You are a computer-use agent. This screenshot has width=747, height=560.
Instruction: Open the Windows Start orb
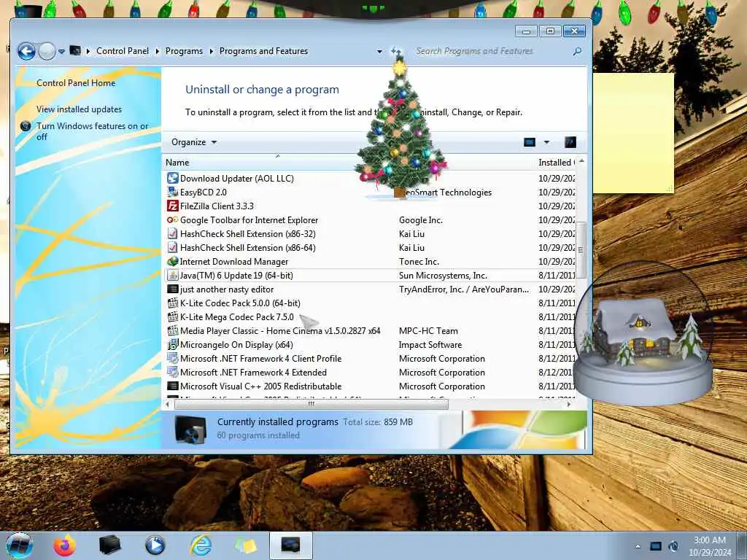click(20, 545)
